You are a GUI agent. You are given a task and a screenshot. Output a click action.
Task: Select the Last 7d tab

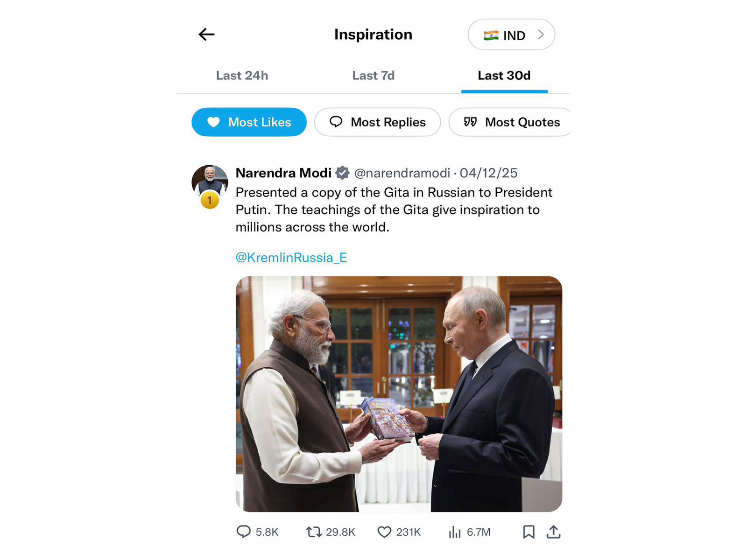coord(373,75)
